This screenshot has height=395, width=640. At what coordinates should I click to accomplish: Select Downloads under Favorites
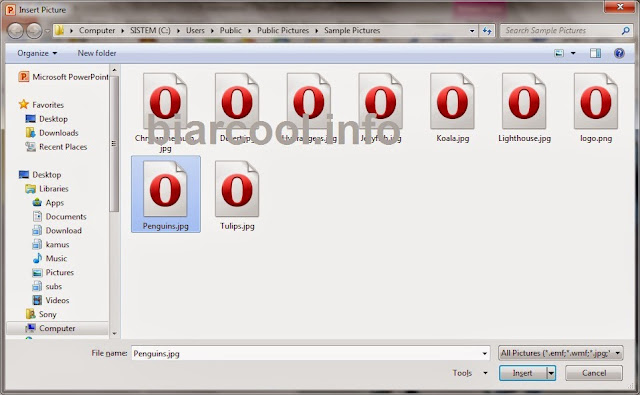52,133
